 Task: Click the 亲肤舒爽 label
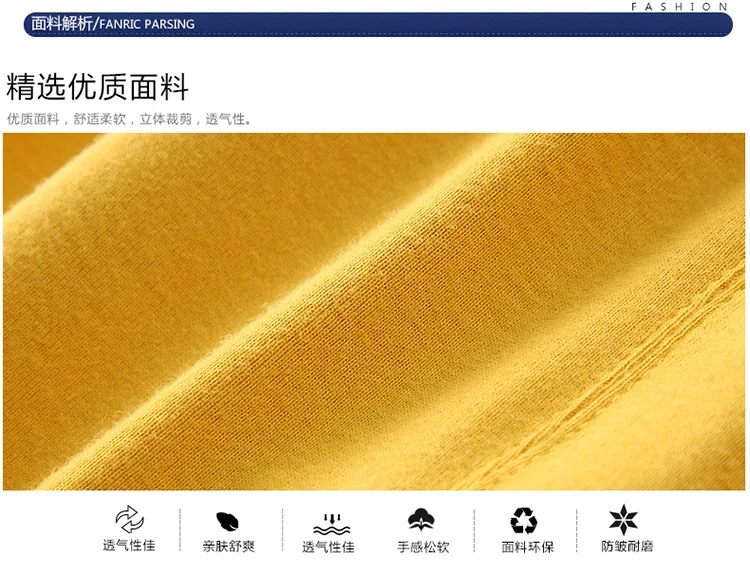click(229, 546)
